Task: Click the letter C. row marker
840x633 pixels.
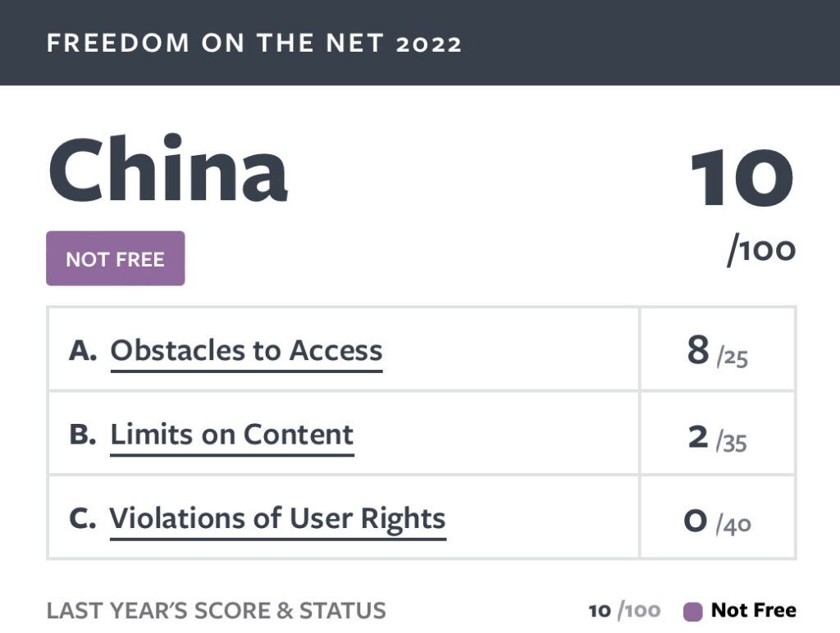Action: tap(83, 518)
